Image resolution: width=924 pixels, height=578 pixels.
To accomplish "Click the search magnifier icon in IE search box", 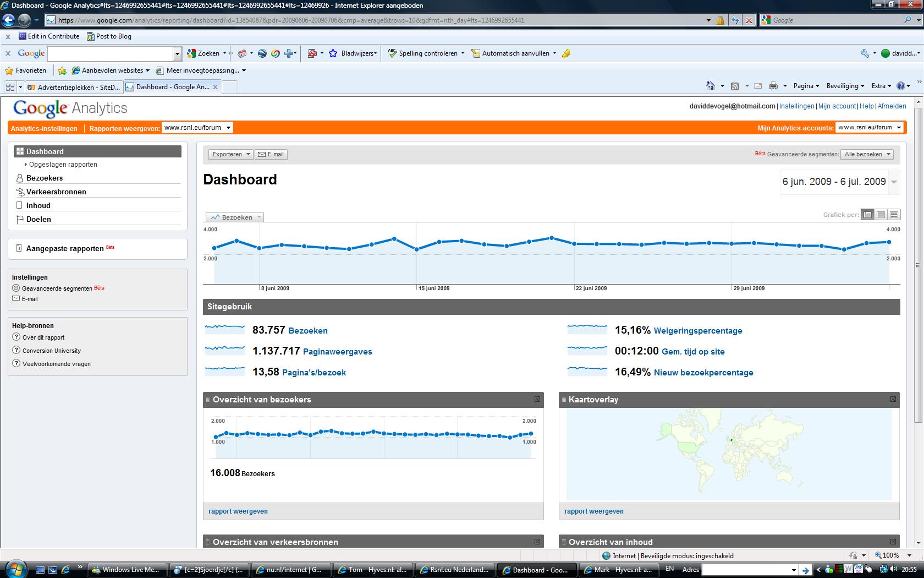I will 908,20.
